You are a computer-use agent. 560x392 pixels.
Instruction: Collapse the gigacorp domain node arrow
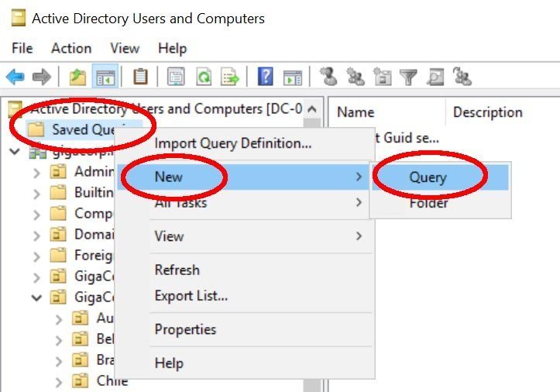point(15,152)
